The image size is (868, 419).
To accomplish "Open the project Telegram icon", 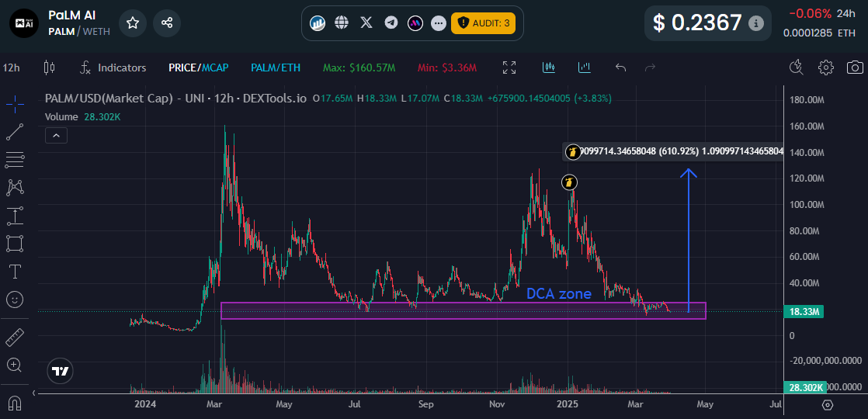I will point(391,23).
